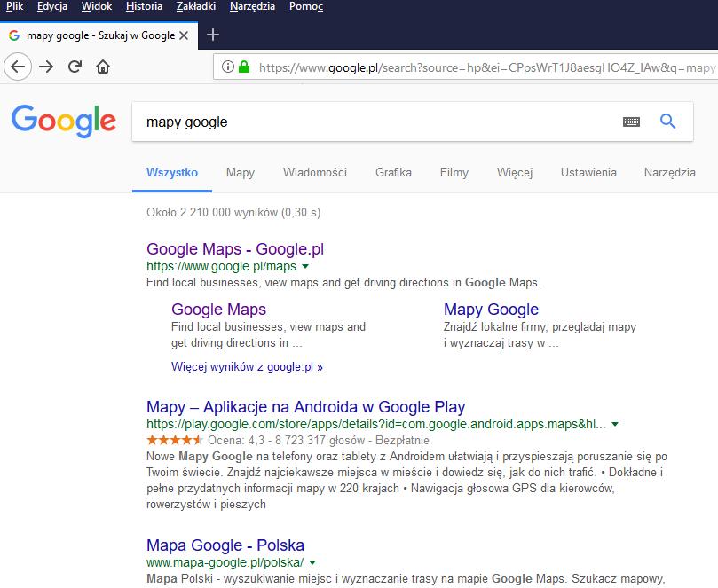
Task: Open the home page icon
Action: pyautogui.click(x=103, y=67)
